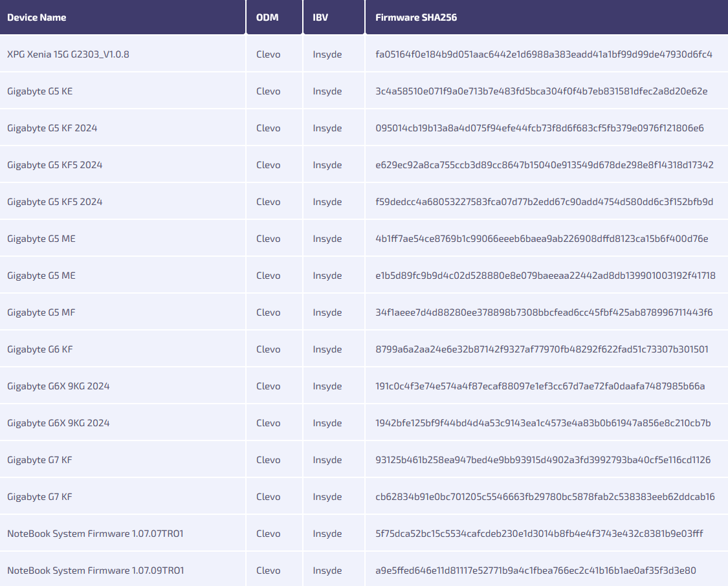Click Insyde in the row with hash e1b5d89f
Viewport: 728px width, 586px height.
coord(327,276)
